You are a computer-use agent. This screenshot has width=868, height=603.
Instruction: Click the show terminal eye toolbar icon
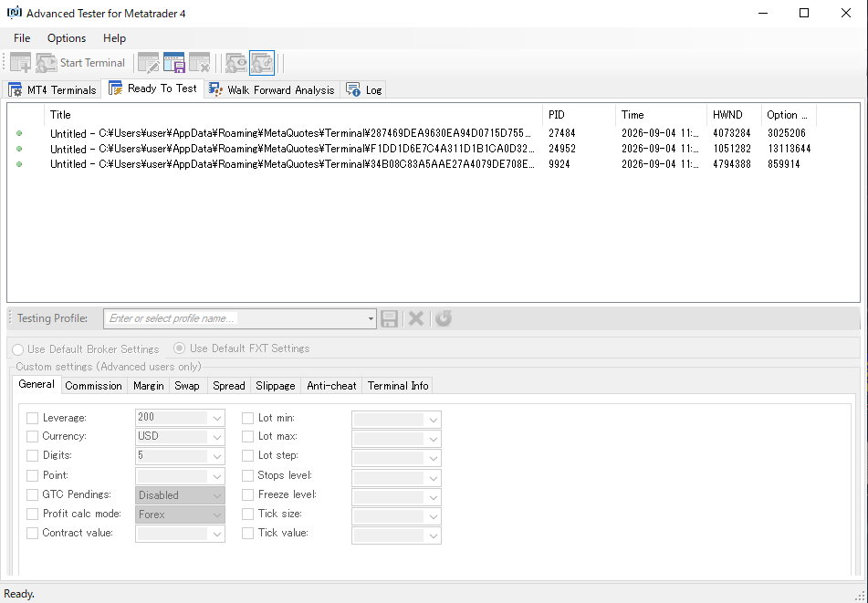(236, 63)
